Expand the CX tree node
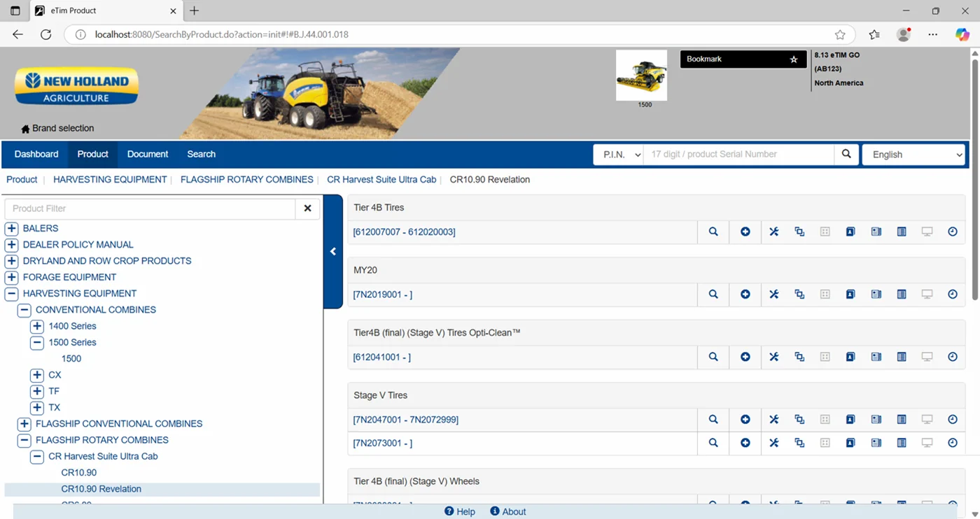 point(37,375)
